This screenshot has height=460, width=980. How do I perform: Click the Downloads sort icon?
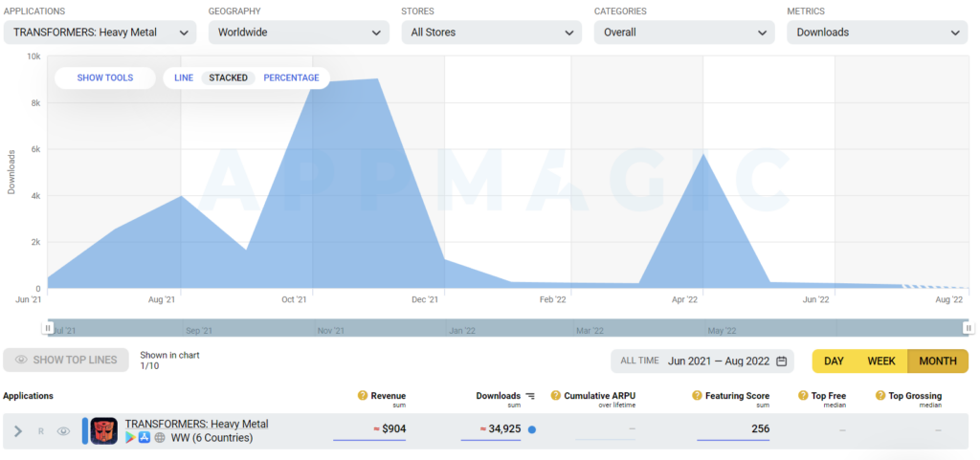click(530, 396)
